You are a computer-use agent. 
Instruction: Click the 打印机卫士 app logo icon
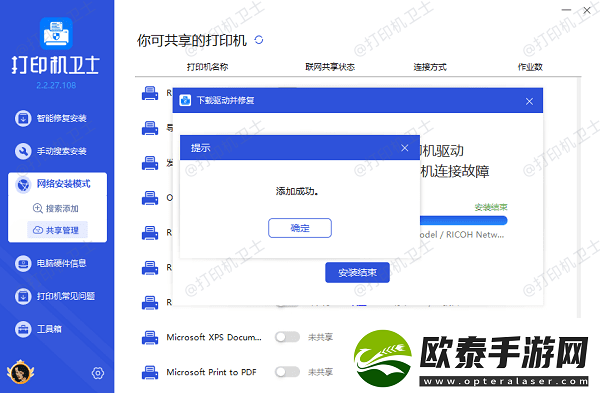[x=56, y=33]
